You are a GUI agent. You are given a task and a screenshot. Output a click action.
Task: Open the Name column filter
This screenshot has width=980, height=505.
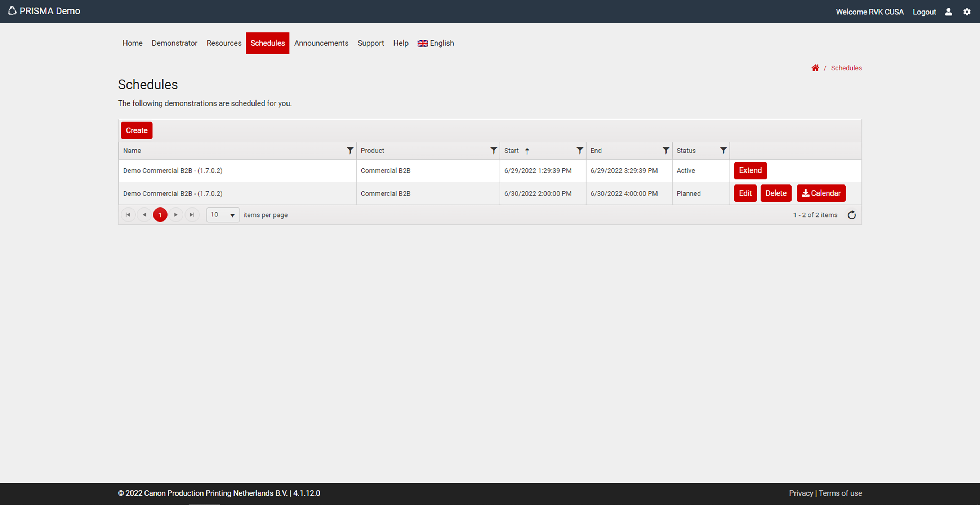(x=350, y=151)
